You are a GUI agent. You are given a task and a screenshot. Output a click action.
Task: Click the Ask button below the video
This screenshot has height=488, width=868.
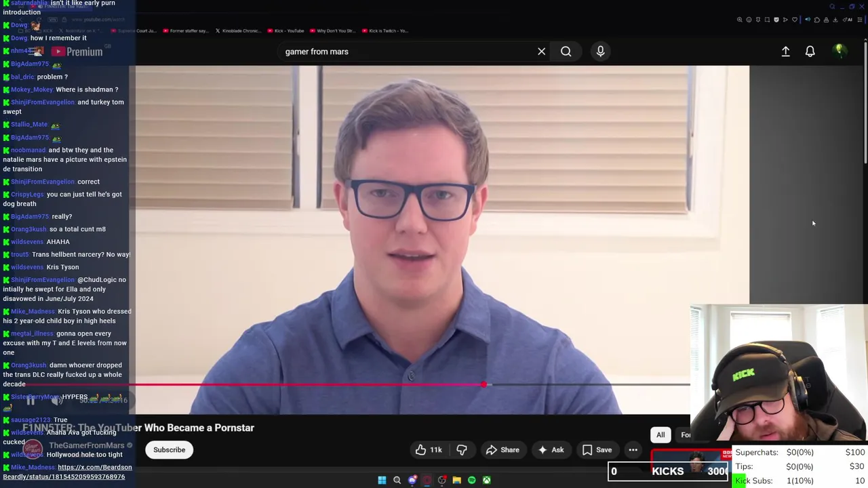551,450
